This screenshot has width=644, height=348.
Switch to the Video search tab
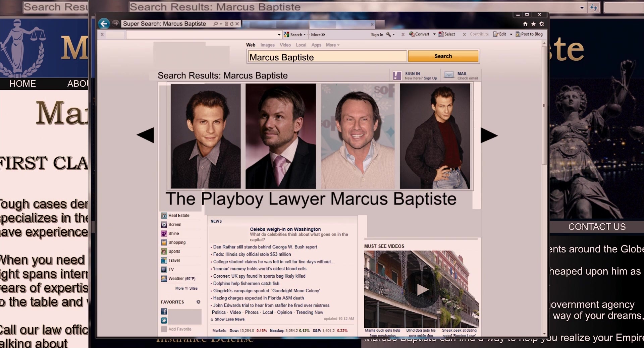(285, 45)
